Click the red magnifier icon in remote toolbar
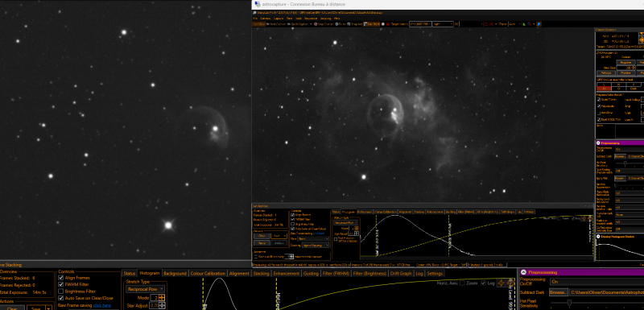This screenshot has width=644, height=310. pos(529,24)
